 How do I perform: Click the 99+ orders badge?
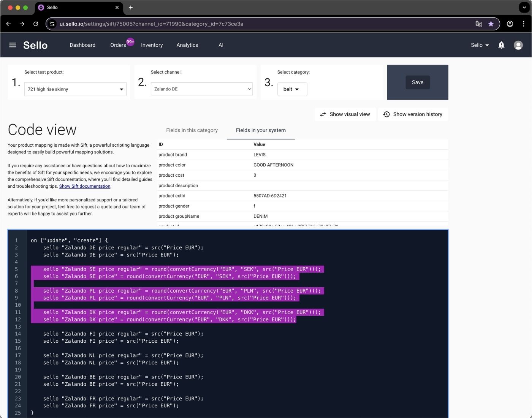(130, 41)
